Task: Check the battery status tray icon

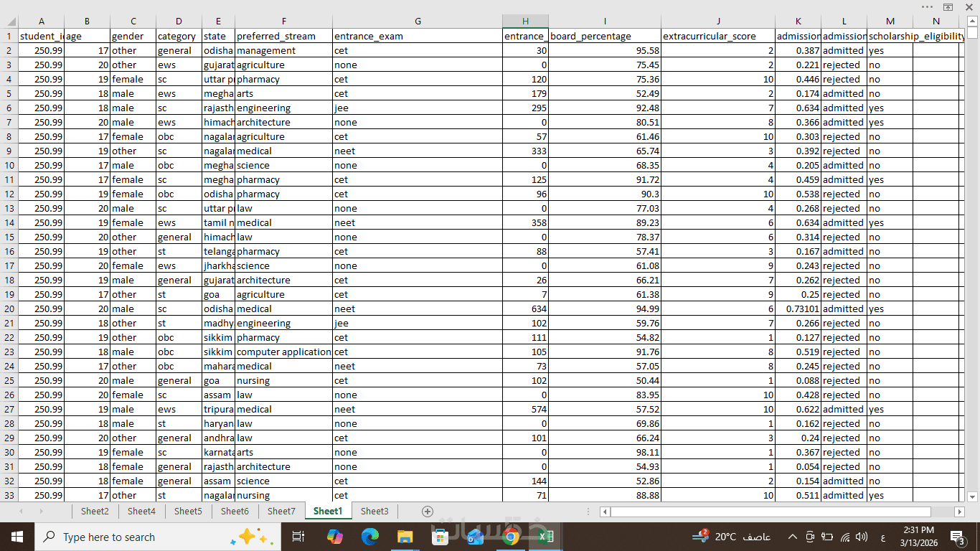Action: [827, 537]
